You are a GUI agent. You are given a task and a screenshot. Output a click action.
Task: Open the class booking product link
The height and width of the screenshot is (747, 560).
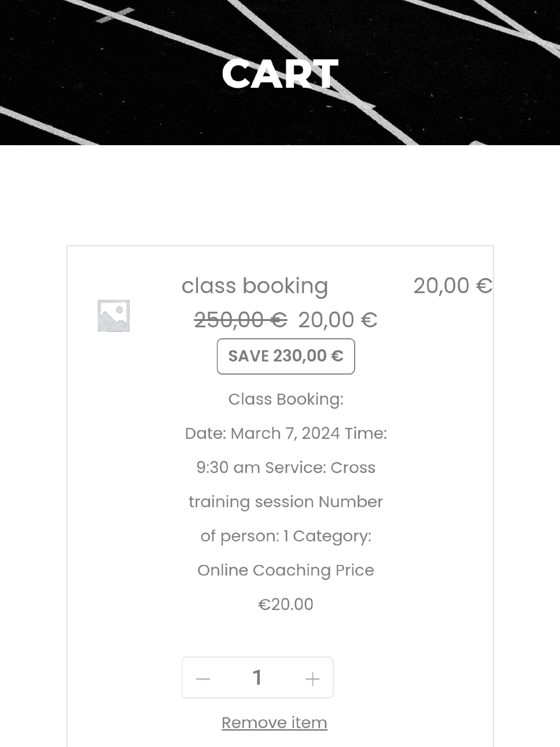[x=255, y=286]
